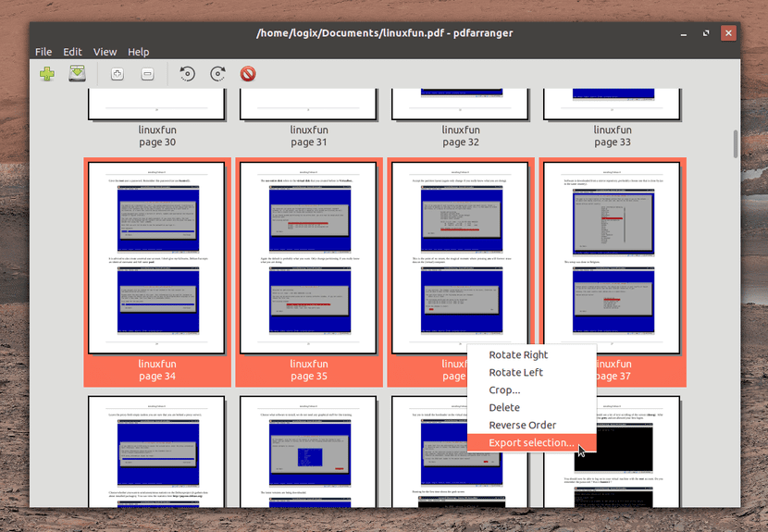Select the thumbnail below page 35

coord(308,452)
